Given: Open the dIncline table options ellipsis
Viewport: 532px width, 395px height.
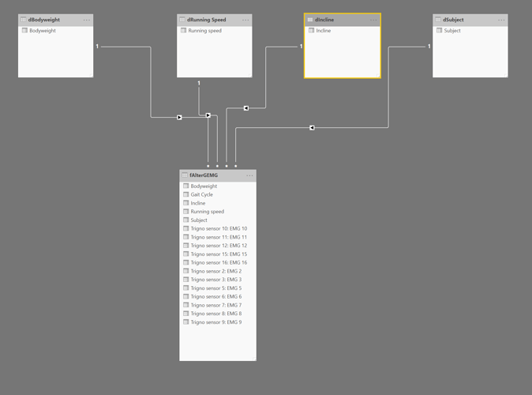Looking at the screenshot, I should (373, 20).
